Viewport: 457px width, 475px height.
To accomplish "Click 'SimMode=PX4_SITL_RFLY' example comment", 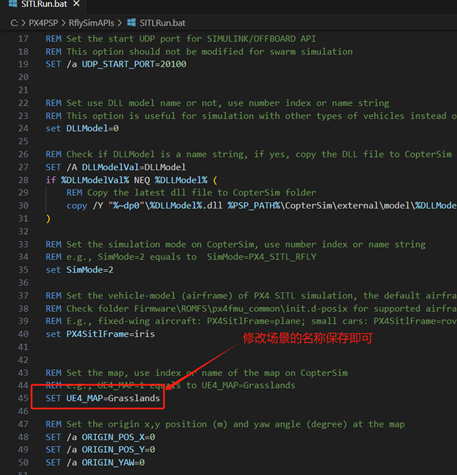I will tap(261, 257).
